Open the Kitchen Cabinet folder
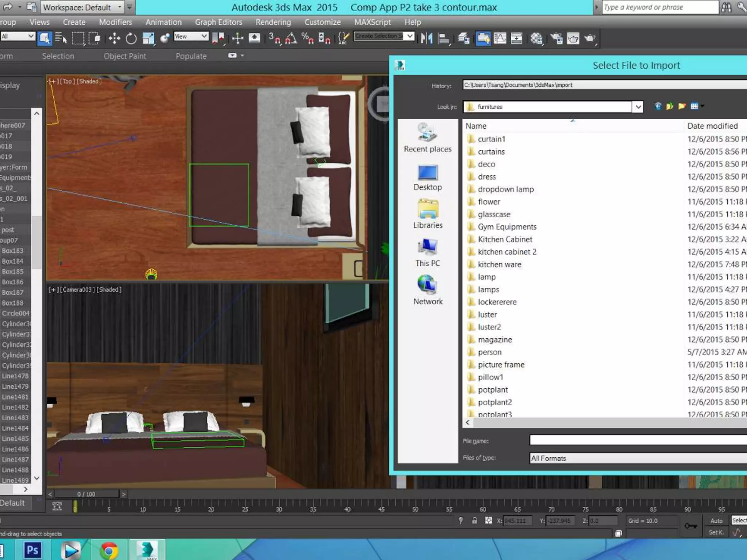The height and width of the screenshot is (560, 747). point(505,240)
